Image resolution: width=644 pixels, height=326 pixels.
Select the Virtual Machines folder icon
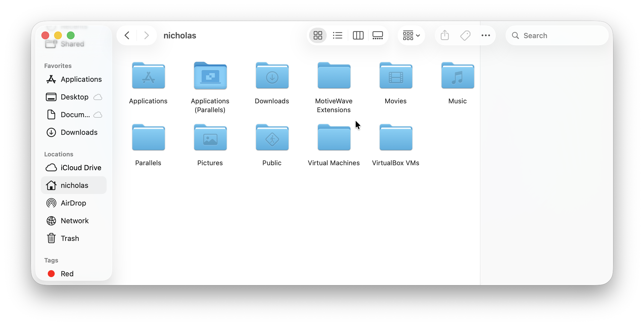(x=334, y=137)
